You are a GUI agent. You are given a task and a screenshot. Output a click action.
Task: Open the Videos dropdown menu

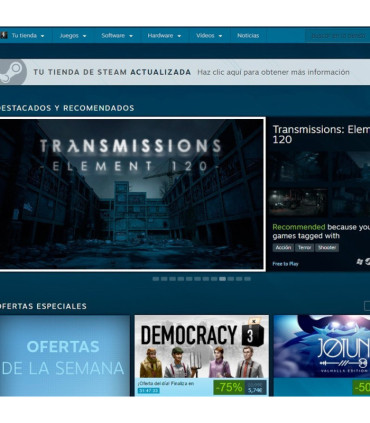click(209, 36)
